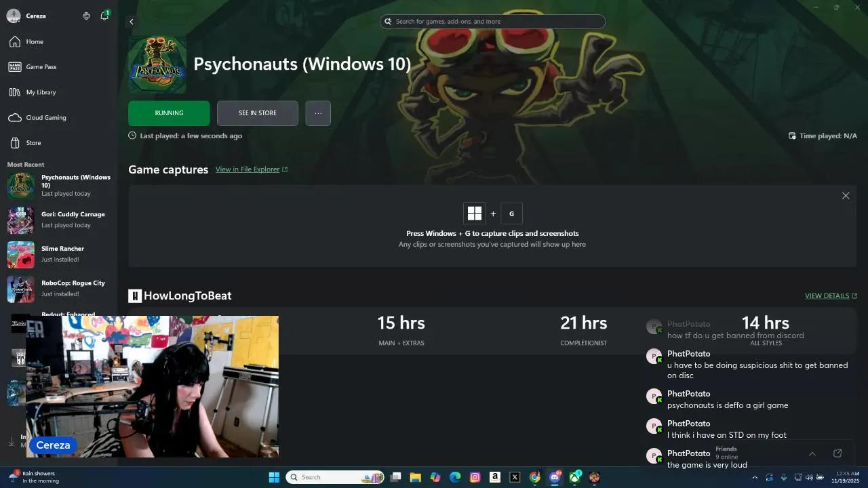Viewport: 868px width, 488px height.
Task: Select Slime Rancher recent game
Action: 60,254
